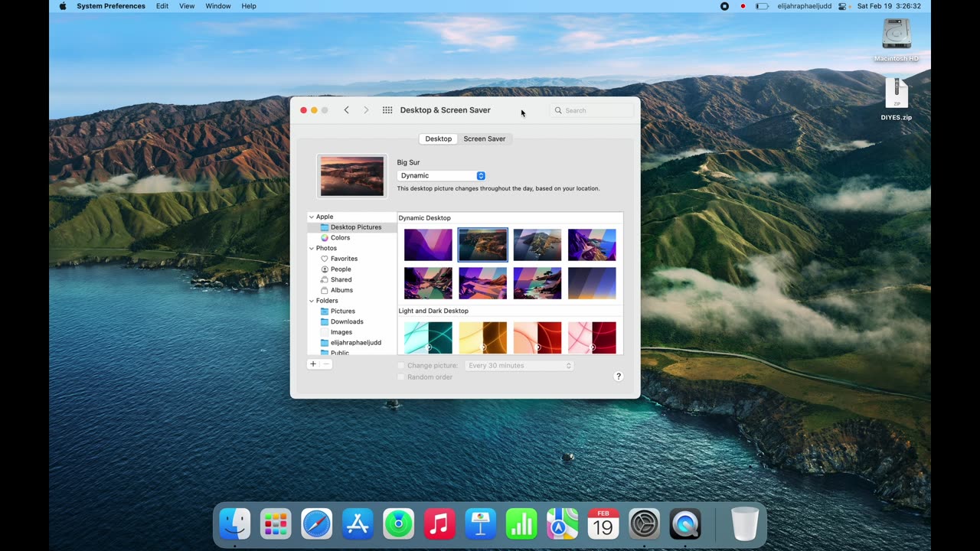The height and width of the screenshot is (551, 980).
Task: Click the plus button to add folder
Action: (x=313, y=364)
